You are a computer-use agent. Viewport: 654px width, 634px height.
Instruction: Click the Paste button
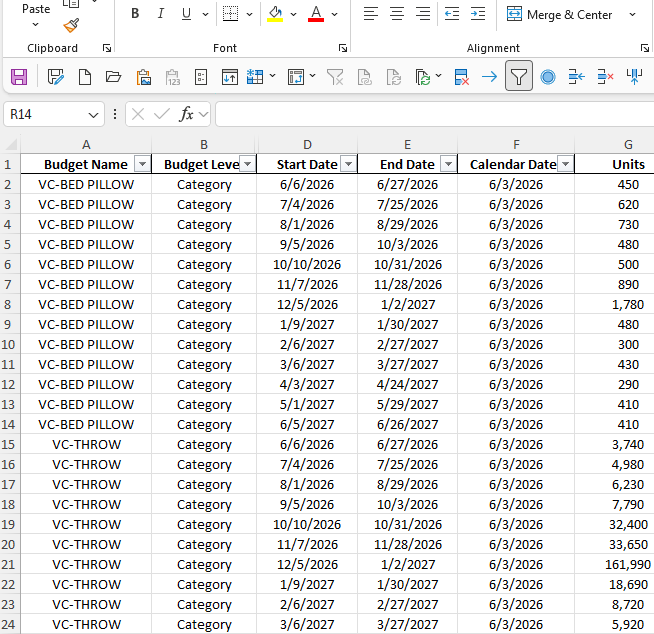coord(36,9)
